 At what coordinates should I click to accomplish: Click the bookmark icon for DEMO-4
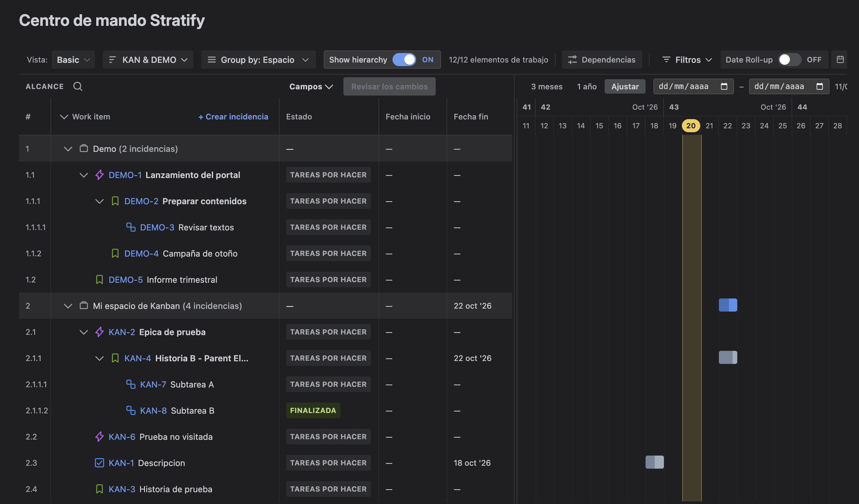click(x=115, y=254)
